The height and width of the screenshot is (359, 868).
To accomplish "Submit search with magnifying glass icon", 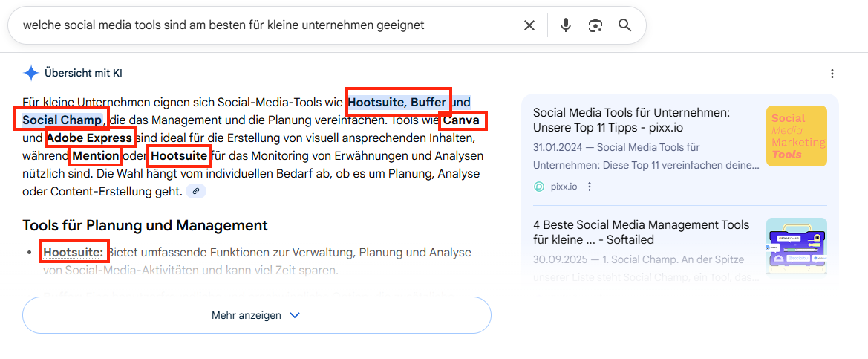I will (x=625, y=25).
